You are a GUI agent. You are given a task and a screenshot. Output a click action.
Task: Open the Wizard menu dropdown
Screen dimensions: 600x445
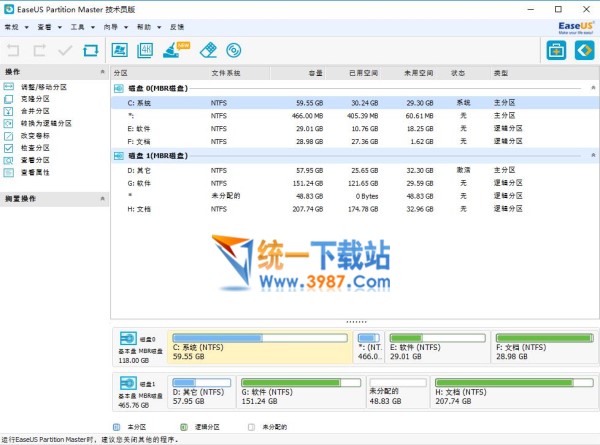pos(116,27)
